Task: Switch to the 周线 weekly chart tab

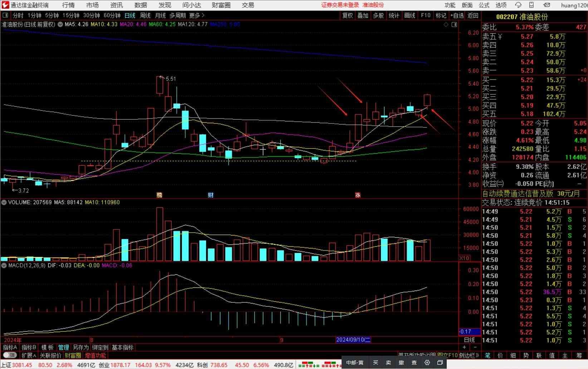Action: [x=145, y=15]
